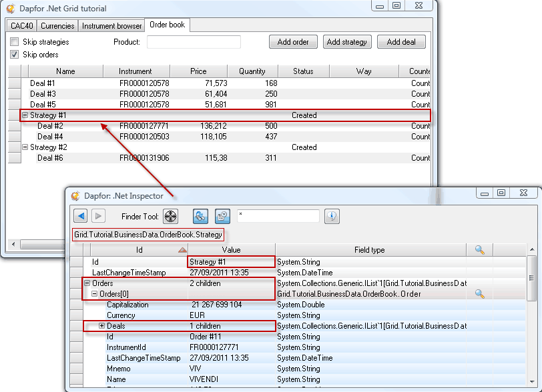Viewport: 542px width, 392px height.
Task: Select the Deal #4 row
Action: click(x=220, y=137)
